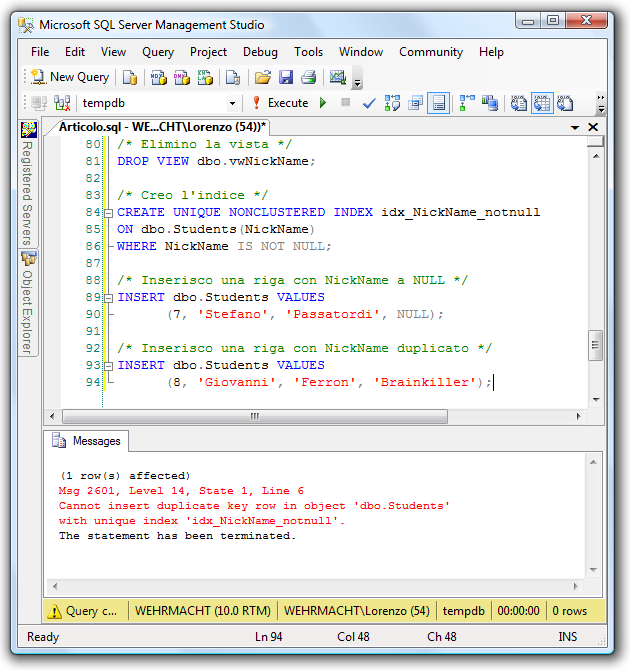Parse the query with the blue checkmark

pyautogui.click(x=369, y=103)
